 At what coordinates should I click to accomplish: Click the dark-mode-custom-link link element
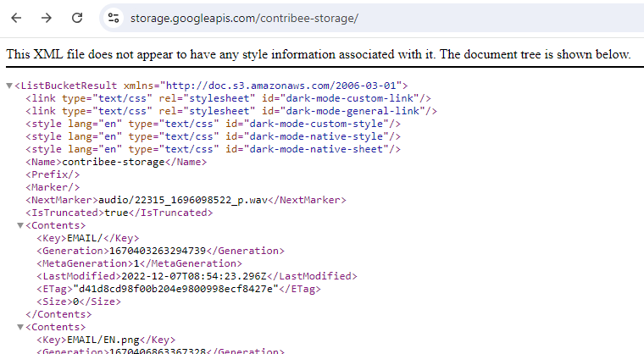[229, 98]
